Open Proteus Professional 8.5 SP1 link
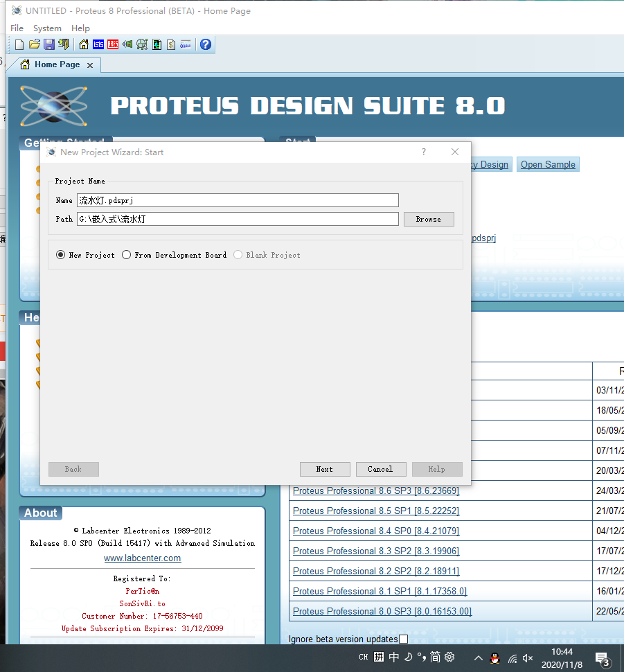This screenshot has width=624, height=672. point(376,511)
